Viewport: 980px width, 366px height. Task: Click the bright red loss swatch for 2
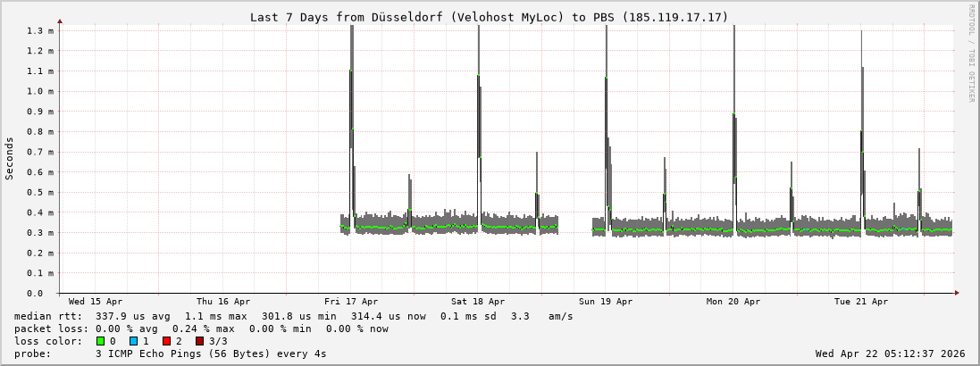click(x=167, y=341)
